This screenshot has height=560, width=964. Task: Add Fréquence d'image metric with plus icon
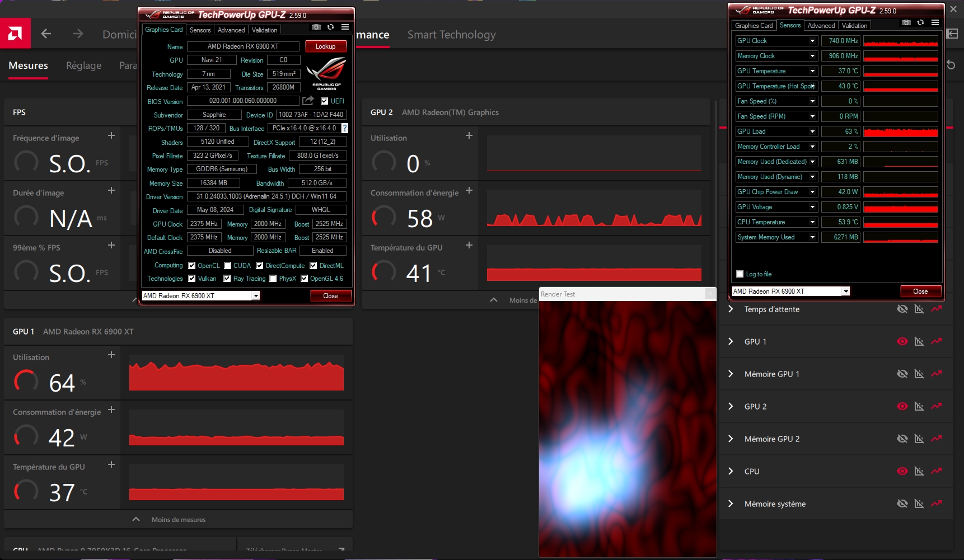111,135
